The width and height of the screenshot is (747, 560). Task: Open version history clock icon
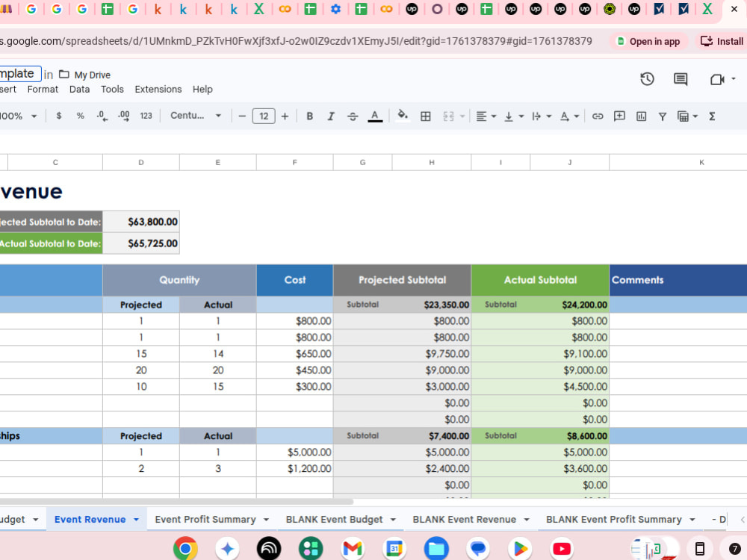[x=646, y=79]
